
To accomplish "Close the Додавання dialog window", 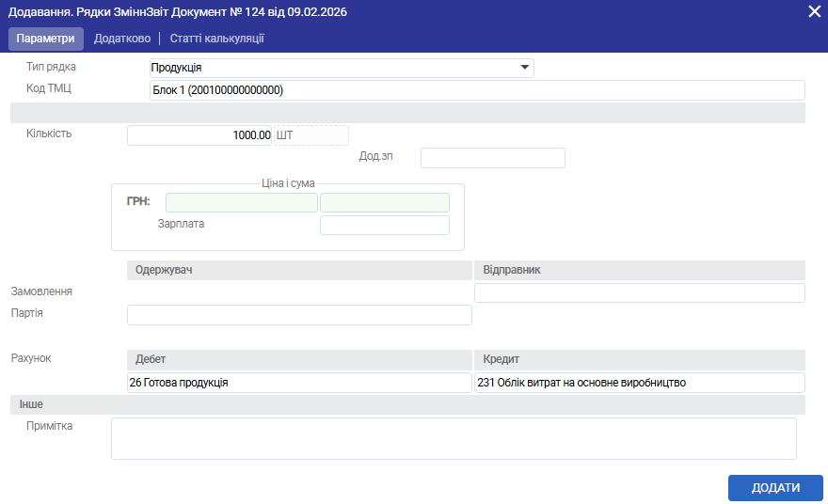I will [814, 11].
